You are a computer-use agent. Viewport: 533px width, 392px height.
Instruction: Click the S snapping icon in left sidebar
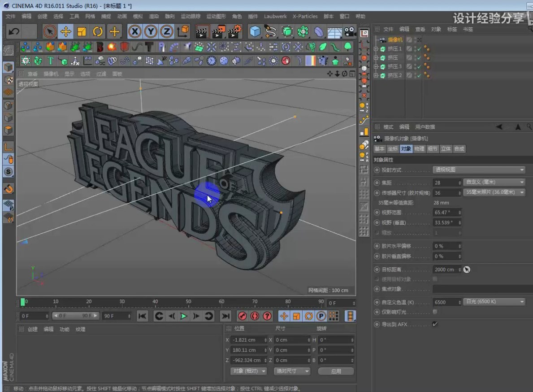(x=9, y=172)
